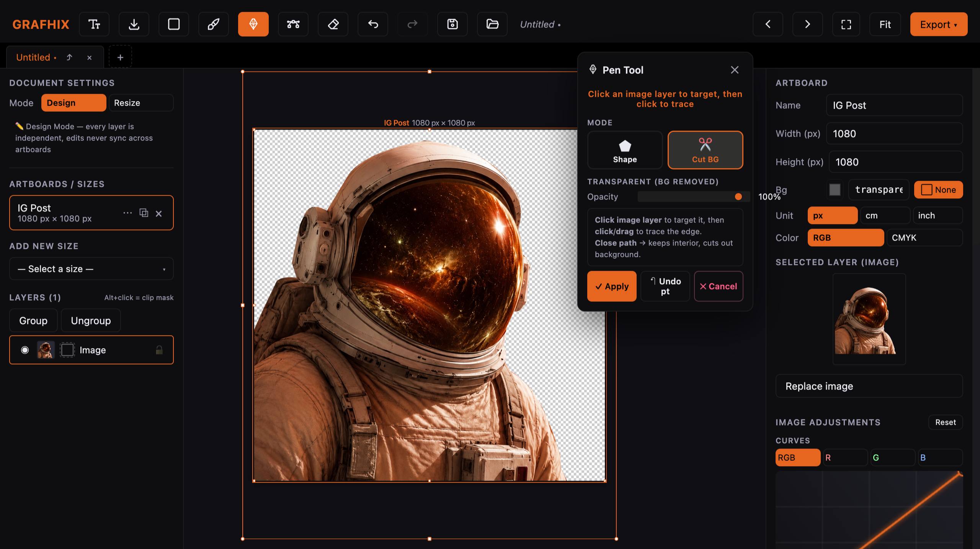
Task: Select the rectangle shape tool
Action: pyautogui.click(x=174, y=24)
